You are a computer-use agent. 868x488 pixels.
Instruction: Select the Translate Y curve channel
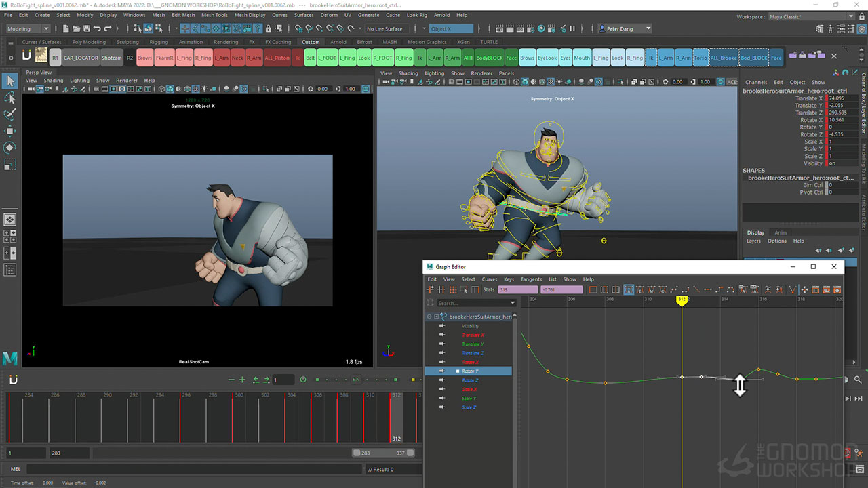pos(472,344)
